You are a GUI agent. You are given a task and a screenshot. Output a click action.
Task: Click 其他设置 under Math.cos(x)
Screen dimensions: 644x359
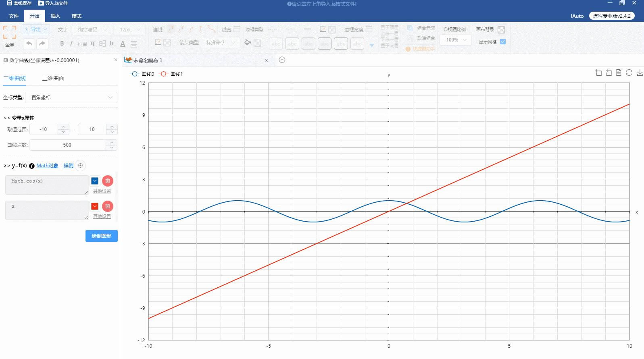pos(102,191)
